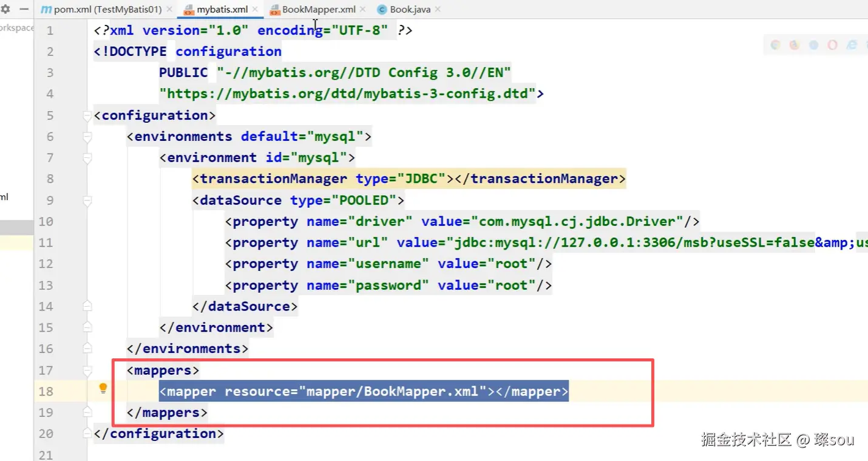This screenshot has width=868, height=461.
Task: Click the com.mysql.cj.jdbc.Driver value
Action: tap(581, 221)
